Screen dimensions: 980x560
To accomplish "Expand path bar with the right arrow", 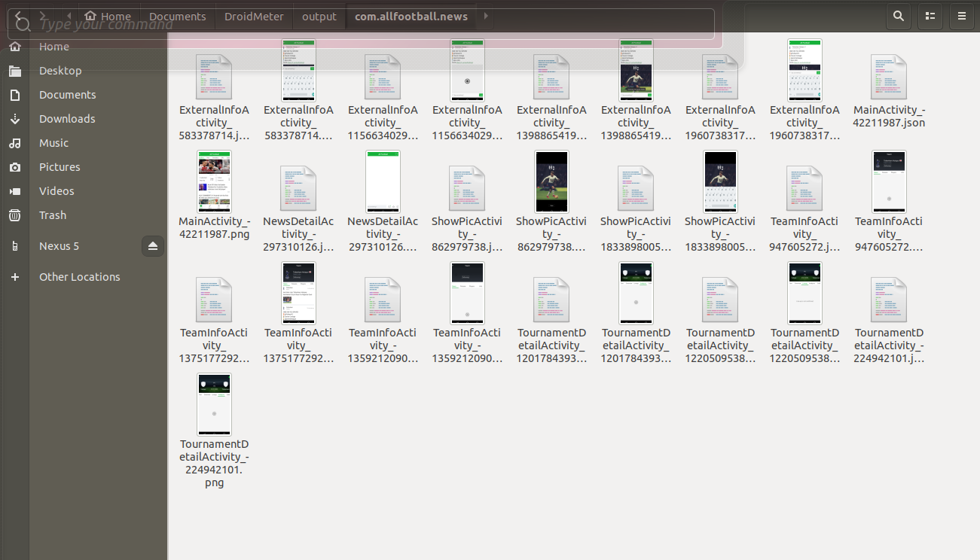I will pyautogui.click(x=486, y=16).
